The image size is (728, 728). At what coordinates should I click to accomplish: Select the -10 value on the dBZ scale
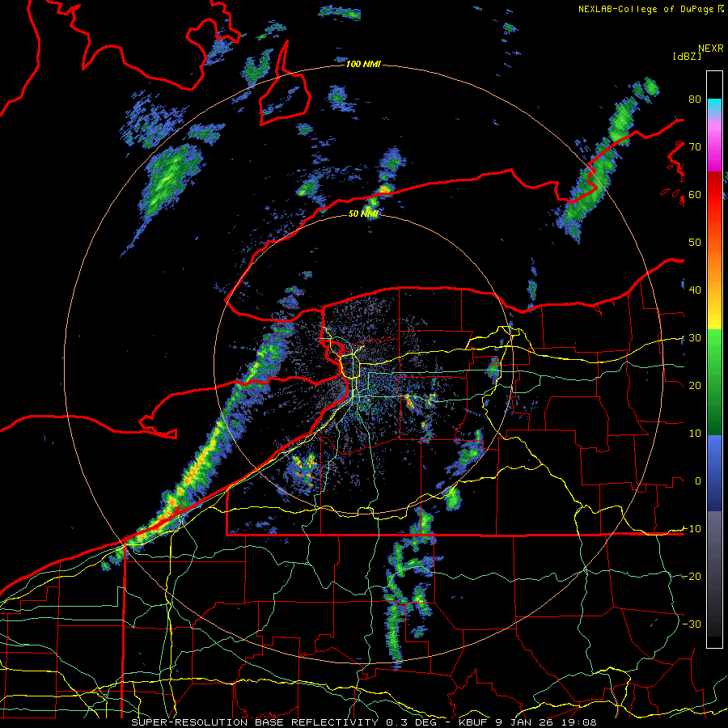pos(692,528)
